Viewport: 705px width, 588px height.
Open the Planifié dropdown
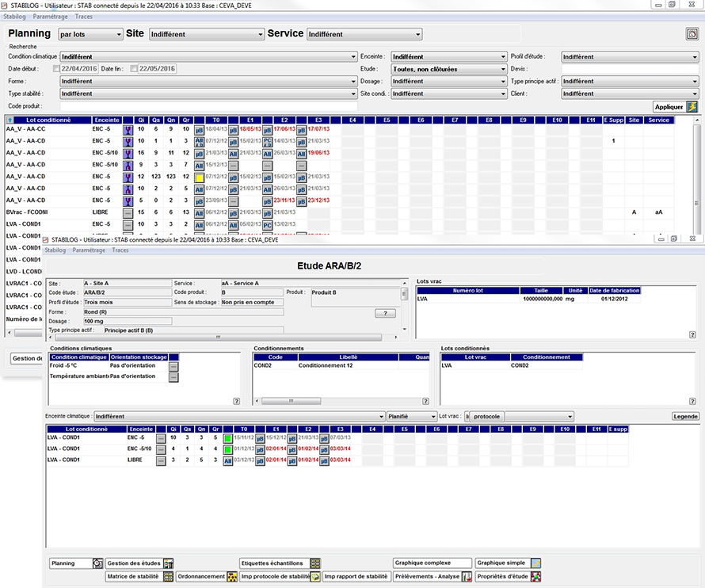pos(412,417)
